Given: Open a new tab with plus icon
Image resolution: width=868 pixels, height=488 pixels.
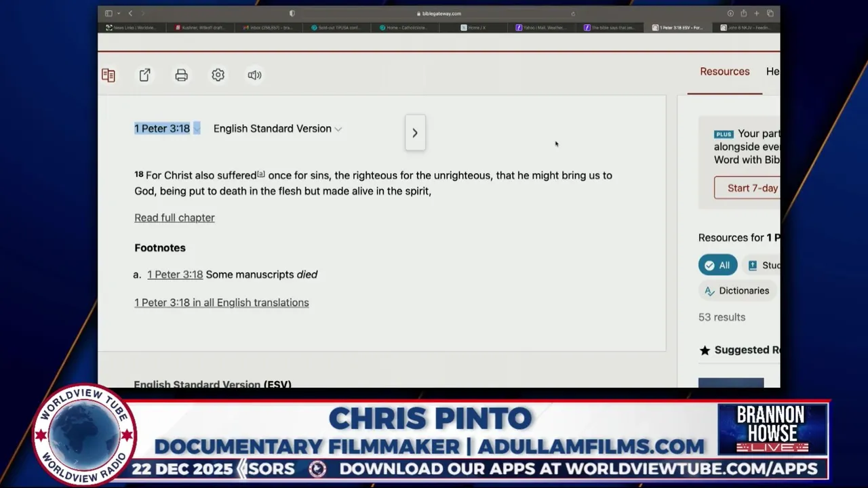Looking at the screenshot, I should (757, 14).
